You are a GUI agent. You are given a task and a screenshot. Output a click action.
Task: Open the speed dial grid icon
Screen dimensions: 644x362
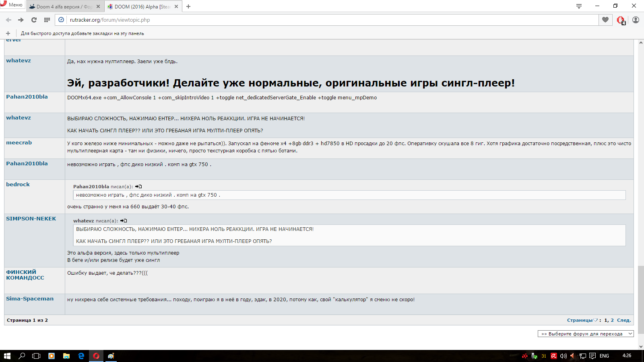[47, 20]
